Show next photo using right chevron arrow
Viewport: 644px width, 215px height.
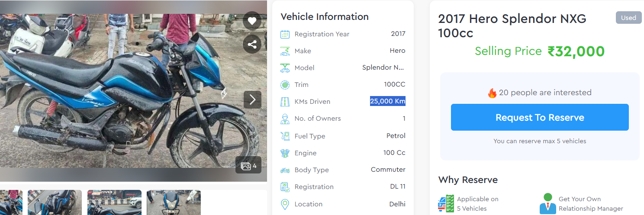(x=252, y=100)
